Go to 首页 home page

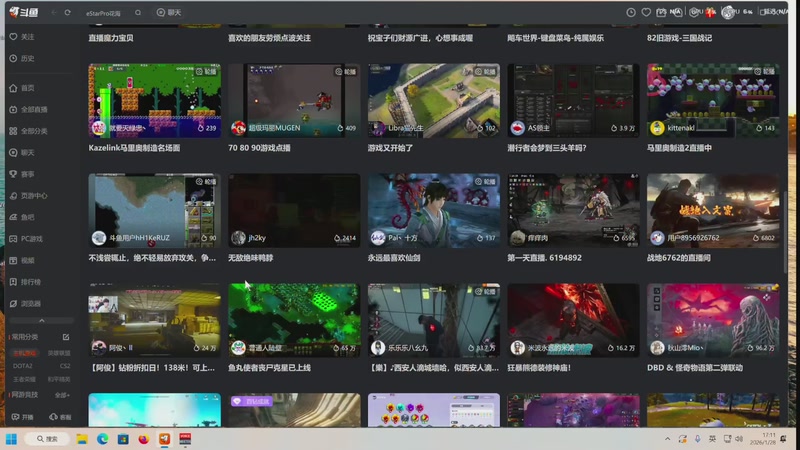pyautogui.click(x=22, y=88)
